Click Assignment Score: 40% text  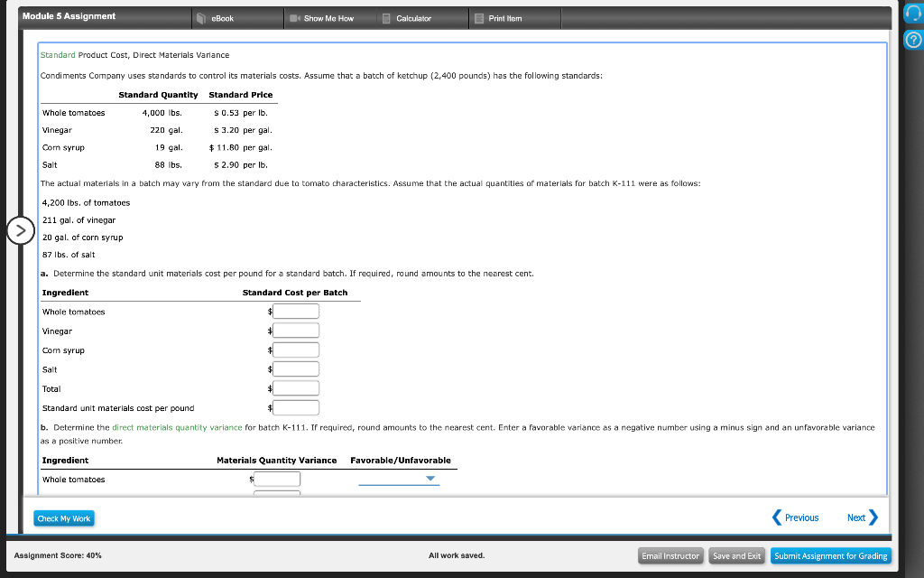tap(58, 555)
